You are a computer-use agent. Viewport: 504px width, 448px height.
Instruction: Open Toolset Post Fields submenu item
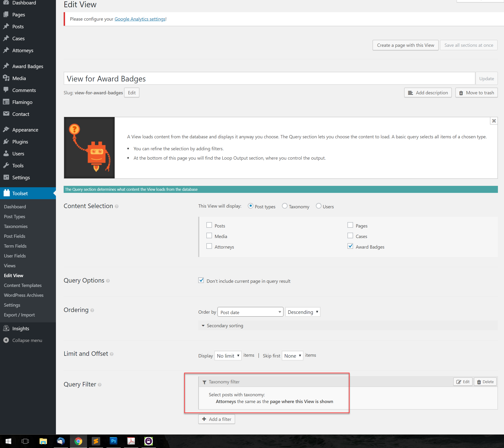click(x=15, y=236)
